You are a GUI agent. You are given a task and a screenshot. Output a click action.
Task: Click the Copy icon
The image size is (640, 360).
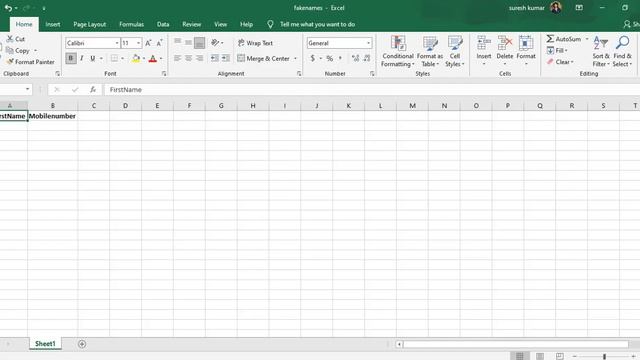[x=10, y=50]
